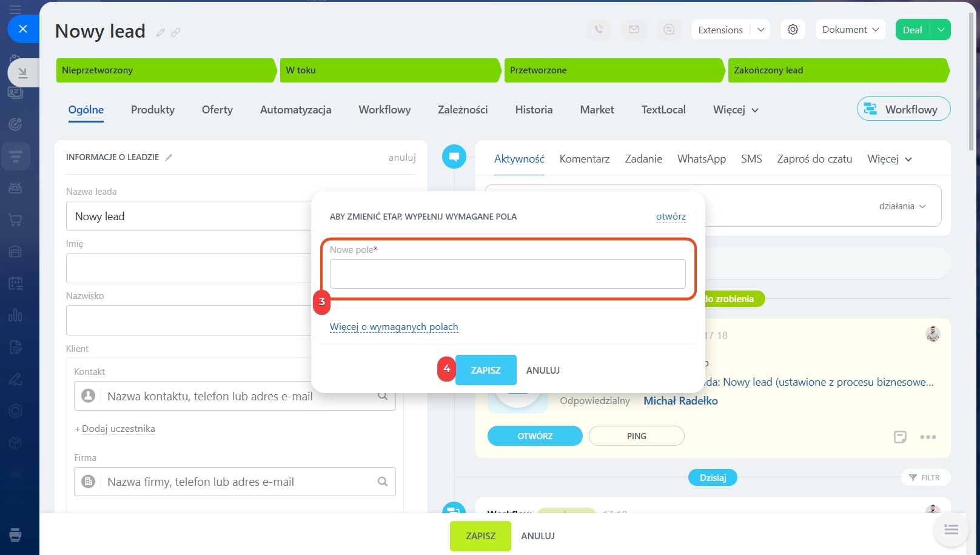
Task: Select Zadanie timeline tab
Action: pos(643,159)
